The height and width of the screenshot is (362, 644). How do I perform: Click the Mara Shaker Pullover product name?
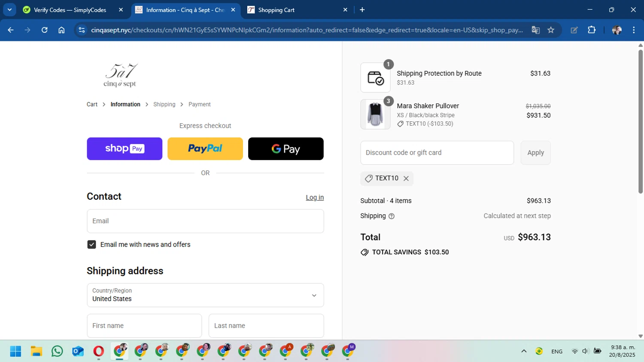click(x=428, y=106)
